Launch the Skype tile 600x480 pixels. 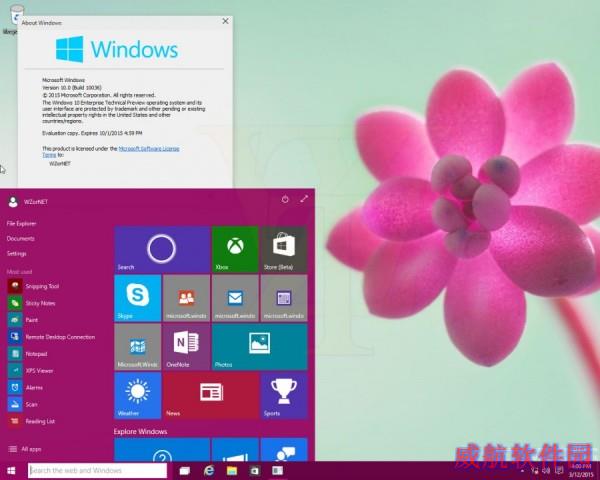(x=137, y=298)
